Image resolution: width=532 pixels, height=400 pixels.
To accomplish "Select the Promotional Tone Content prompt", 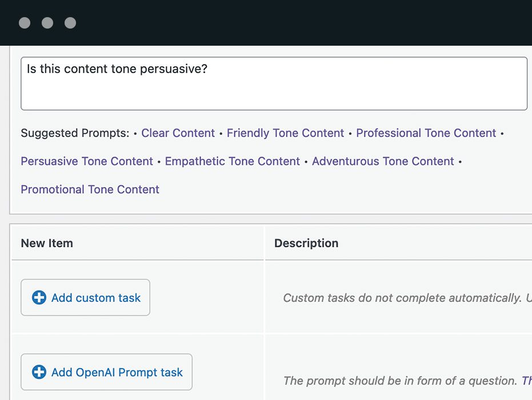I will 89,189.
